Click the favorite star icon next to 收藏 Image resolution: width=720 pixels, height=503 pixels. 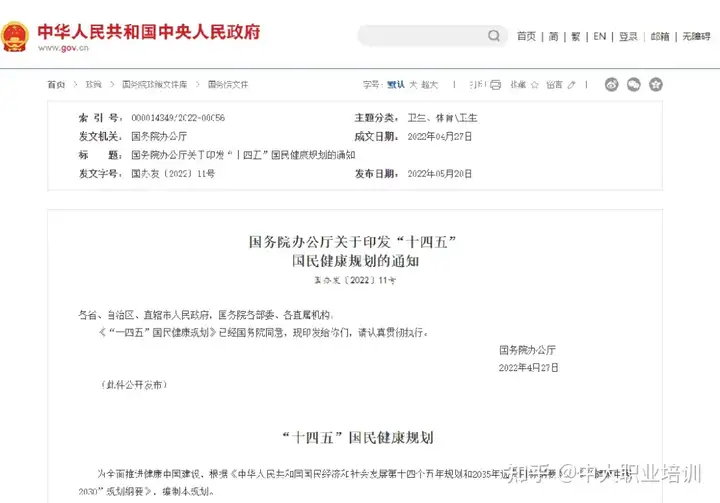[534, 85]
